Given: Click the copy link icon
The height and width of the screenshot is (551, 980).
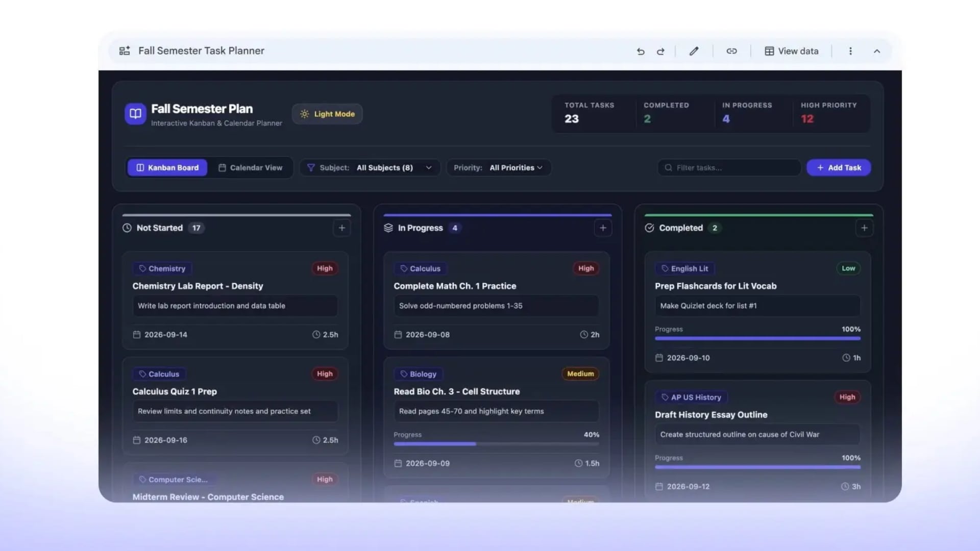Looking at the screenshot, I should (x=731, y=51).
